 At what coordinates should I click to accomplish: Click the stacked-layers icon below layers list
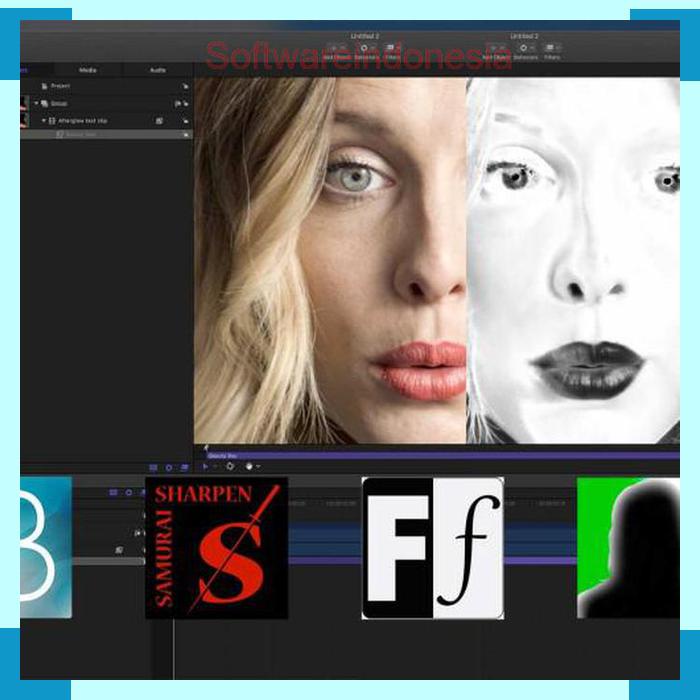[184, 467]
